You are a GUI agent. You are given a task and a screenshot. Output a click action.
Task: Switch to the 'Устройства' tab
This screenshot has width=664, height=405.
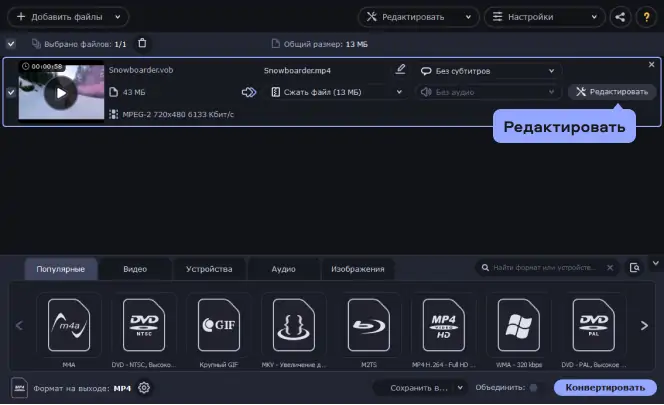tap(209, 269)
